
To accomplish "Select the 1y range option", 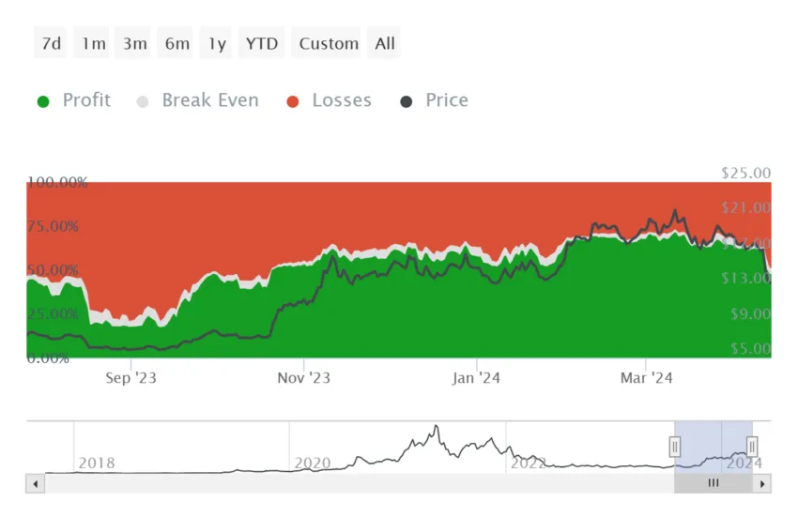I will (216, 43).
